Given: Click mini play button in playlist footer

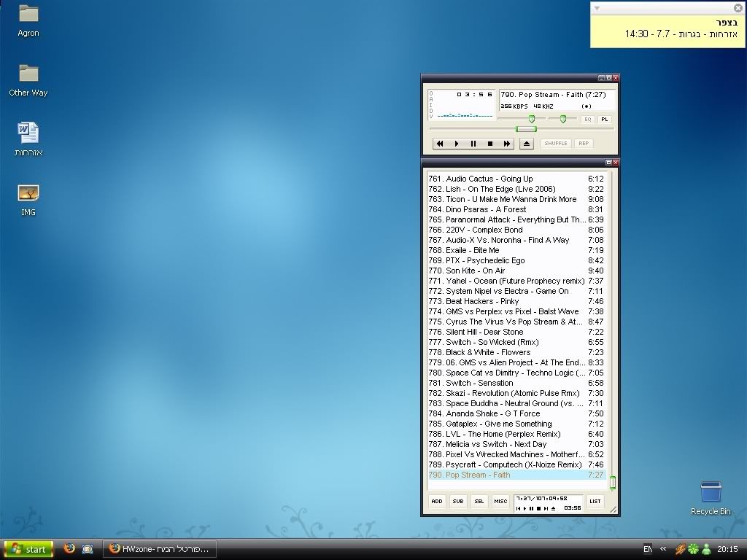Looking at the screenshot, I should tap(525, 508).
